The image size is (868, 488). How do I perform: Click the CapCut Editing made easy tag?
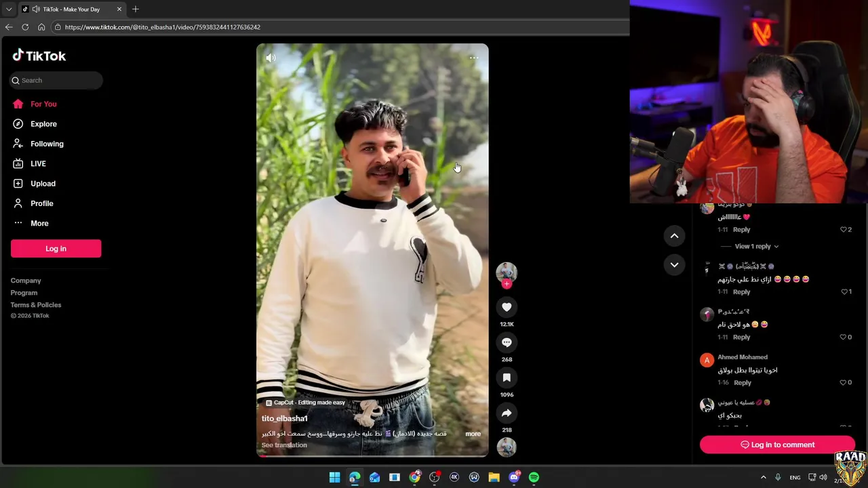(305, 403)
